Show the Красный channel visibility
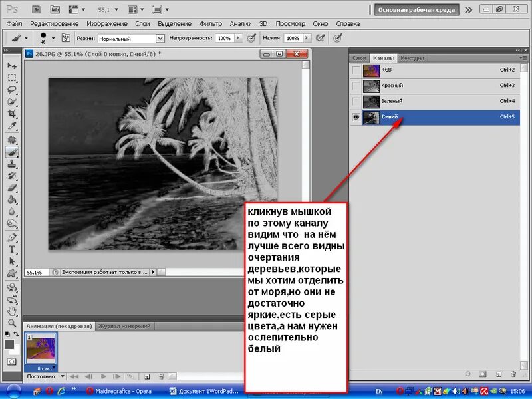 356,86
